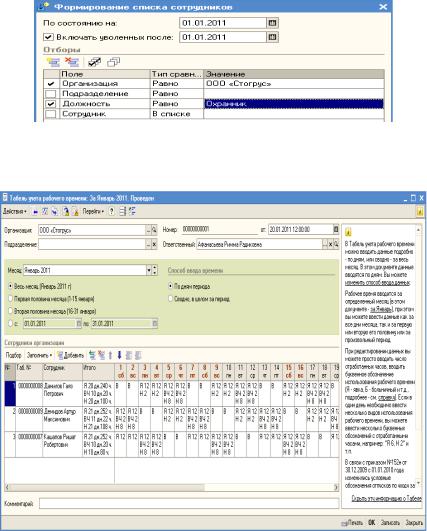Click the blue left arrow icon after Действия

tap(35, 212)
